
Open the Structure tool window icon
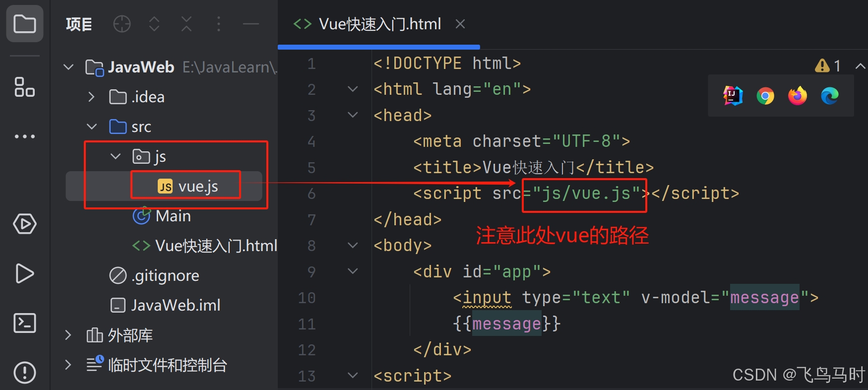(24, 87)
